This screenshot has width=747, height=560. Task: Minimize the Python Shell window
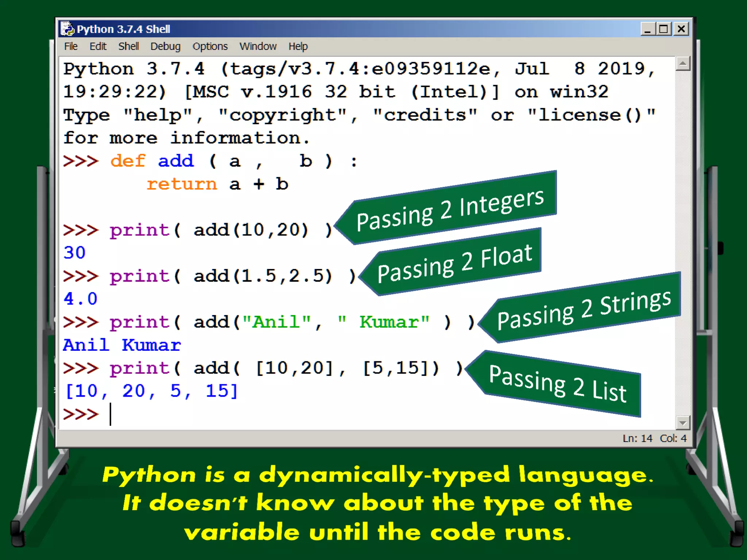pos(647,29)
